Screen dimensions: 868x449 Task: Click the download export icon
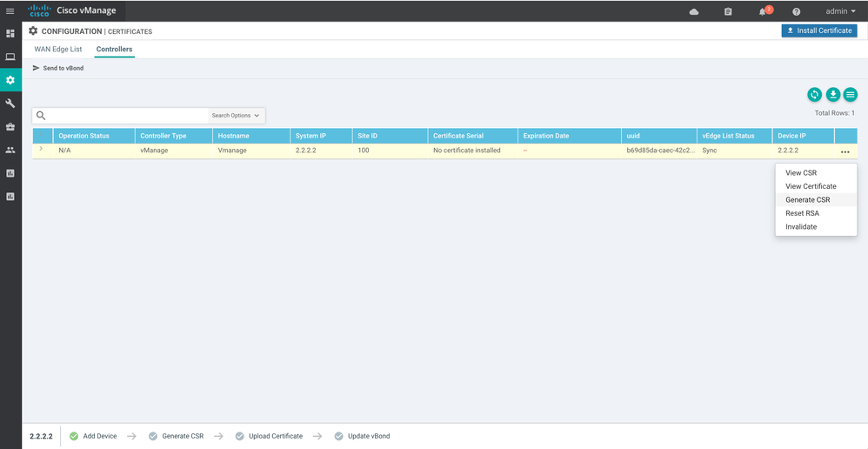833,95
